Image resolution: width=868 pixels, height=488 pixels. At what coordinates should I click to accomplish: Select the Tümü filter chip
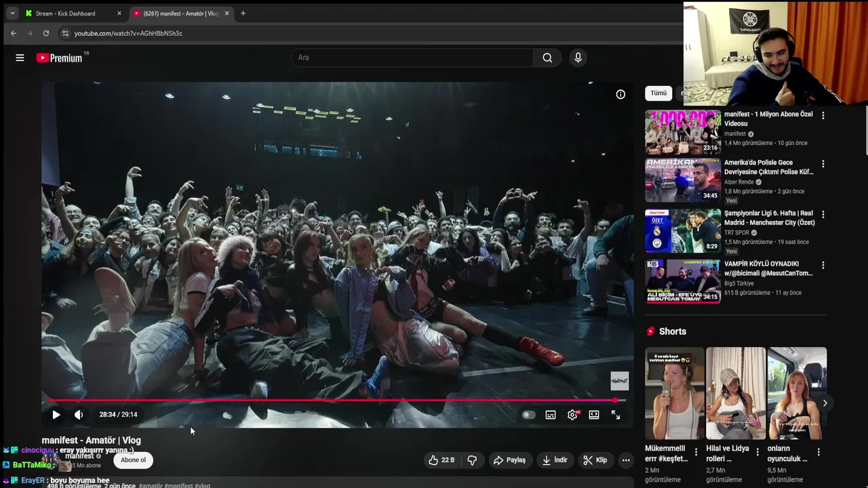tap(658, 93)
